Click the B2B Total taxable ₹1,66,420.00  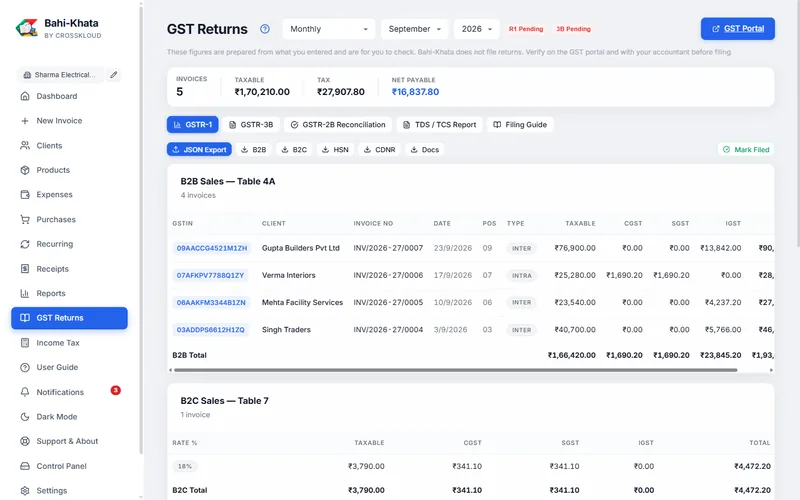click(571, 355)
